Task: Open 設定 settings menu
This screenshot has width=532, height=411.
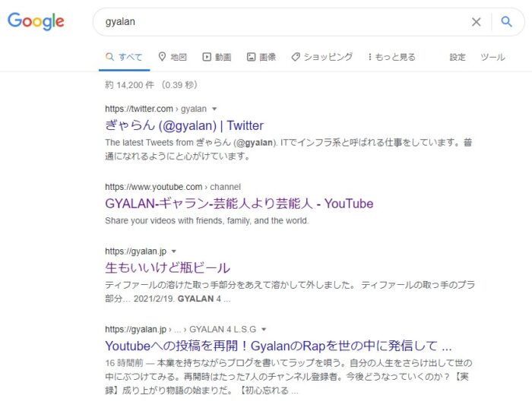Action: point(458,57)
